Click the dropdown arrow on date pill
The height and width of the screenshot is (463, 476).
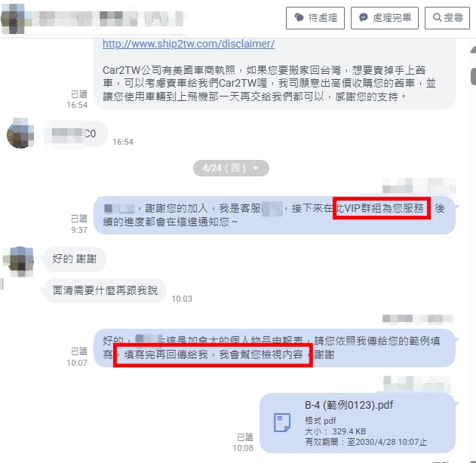256,168
